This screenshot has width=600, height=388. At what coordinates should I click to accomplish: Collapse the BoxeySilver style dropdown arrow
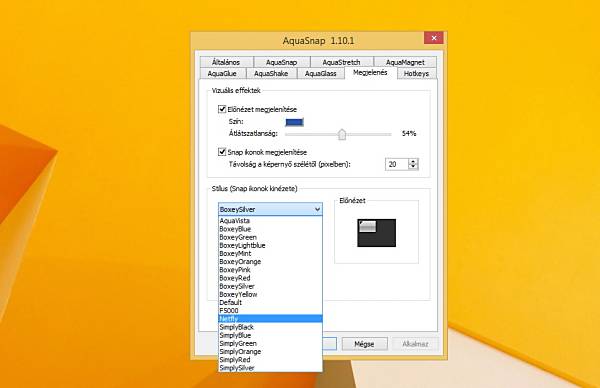coord(317,209)
